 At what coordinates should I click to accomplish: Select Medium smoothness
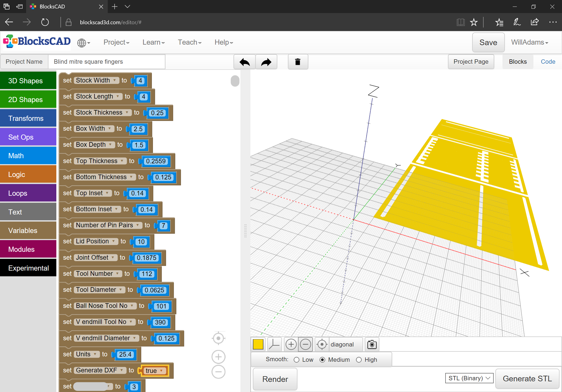click(x=322, y=360)
